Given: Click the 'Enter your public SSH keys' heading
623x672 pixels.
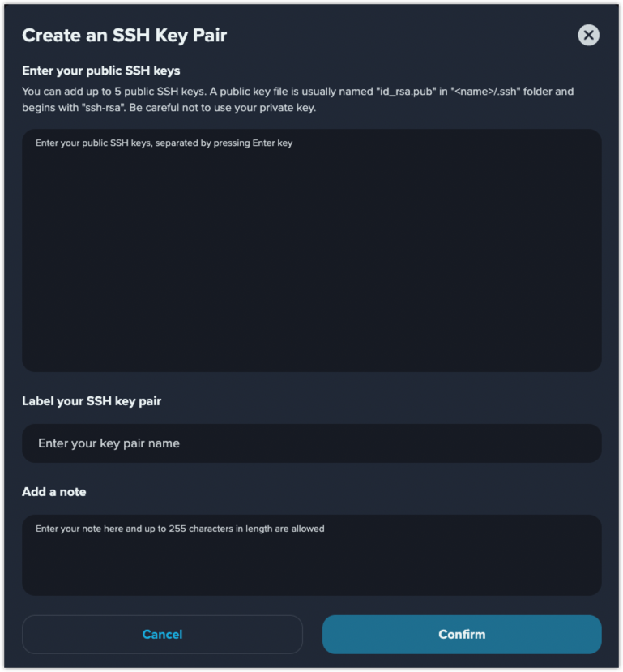Looking at the screenshot, I should [x=101, y=71].
